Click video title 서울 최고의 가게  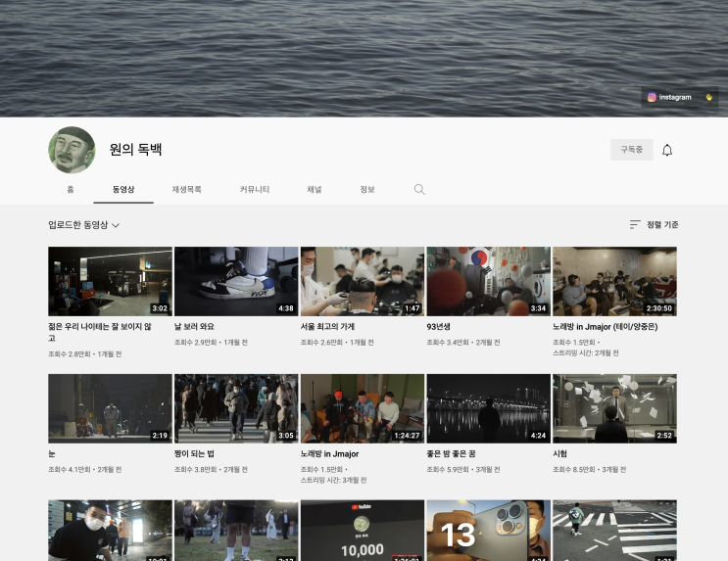327,327
